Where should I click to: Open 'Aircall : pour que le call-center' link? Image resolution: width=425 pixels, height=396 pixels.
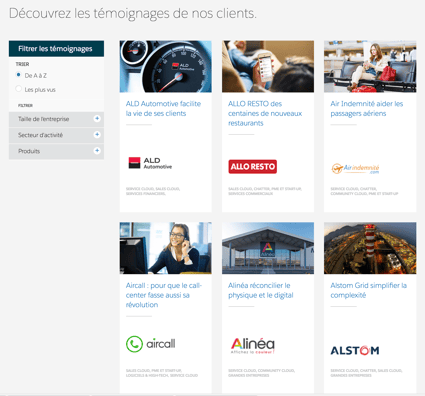tap(164, 295)
